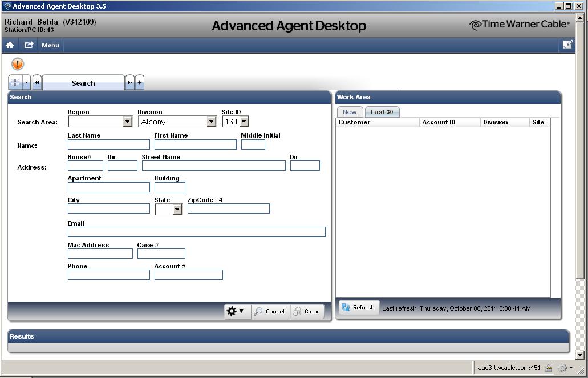Click the export arrow icon beside Home
This screenshot has height=378, width=588.
pyautogui.click(x=29, y=45)
